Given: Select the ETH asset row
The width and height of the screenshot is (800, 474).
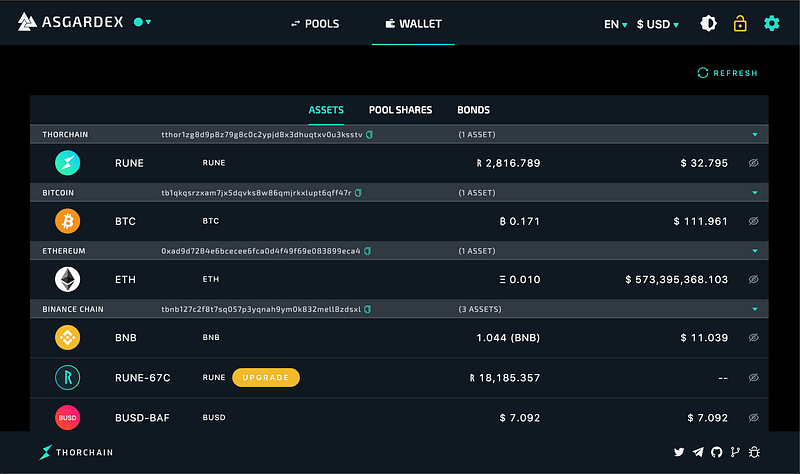Looking at the screenshot, I should click(x=400, y=280).
